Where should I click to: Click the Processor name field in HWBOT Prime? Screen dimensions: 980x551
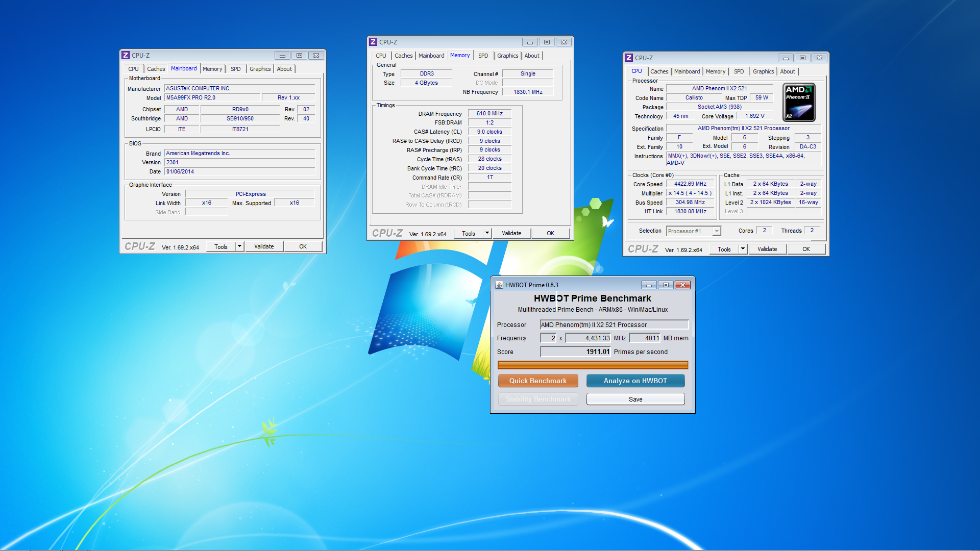click(615, 324)
